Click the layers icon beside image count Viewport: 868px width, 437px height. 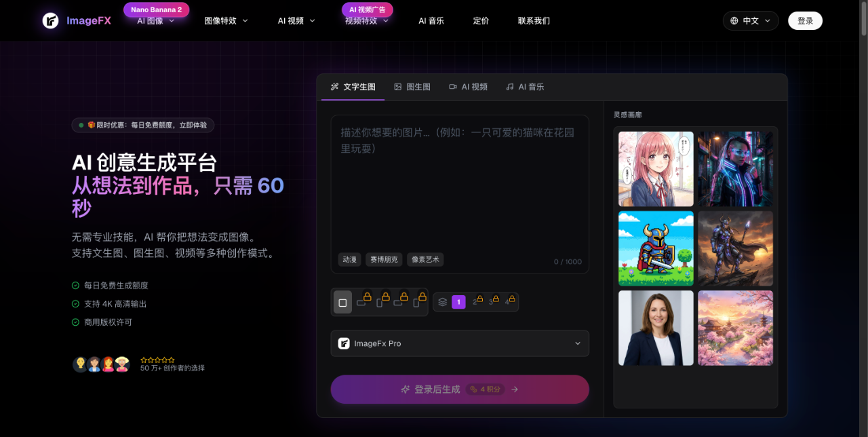pos(443,302)
